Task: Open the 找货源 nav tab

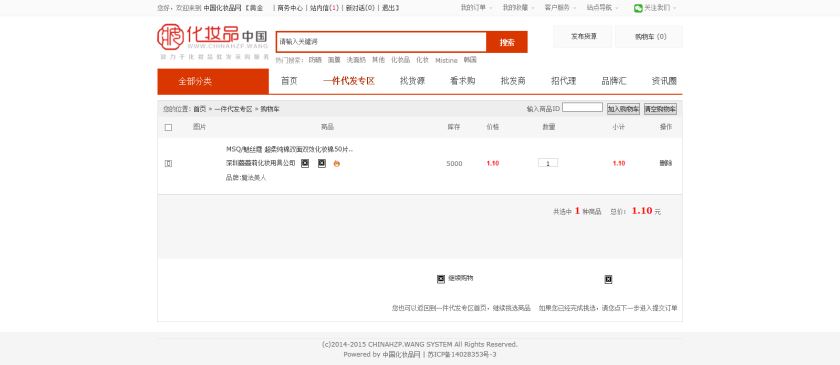Action: 412,81
